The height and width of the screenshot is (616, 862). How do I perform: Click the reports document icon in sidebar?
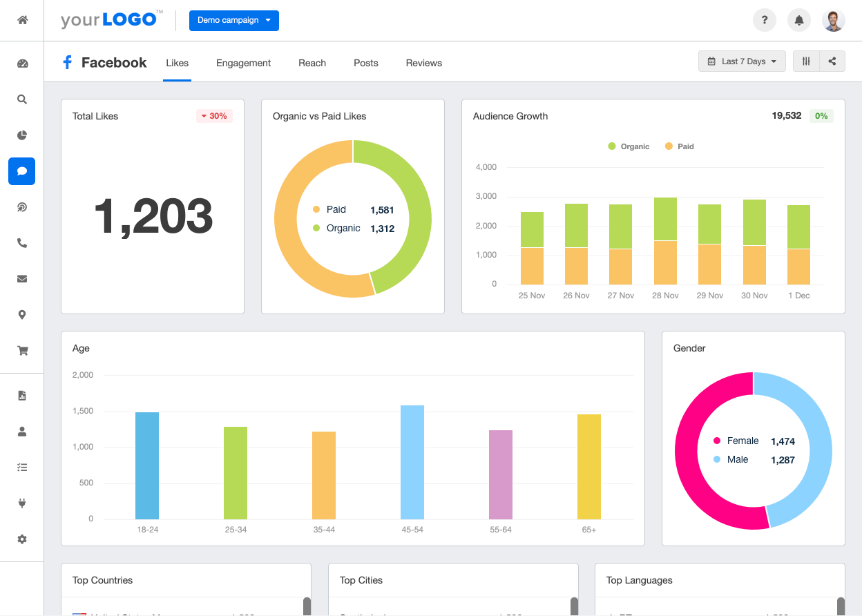pos(21,395)
